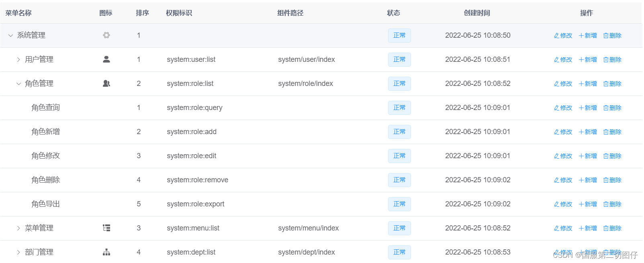Click 新增 in the 角色导出 row
The image size is (644, 263).
point(588,204)
